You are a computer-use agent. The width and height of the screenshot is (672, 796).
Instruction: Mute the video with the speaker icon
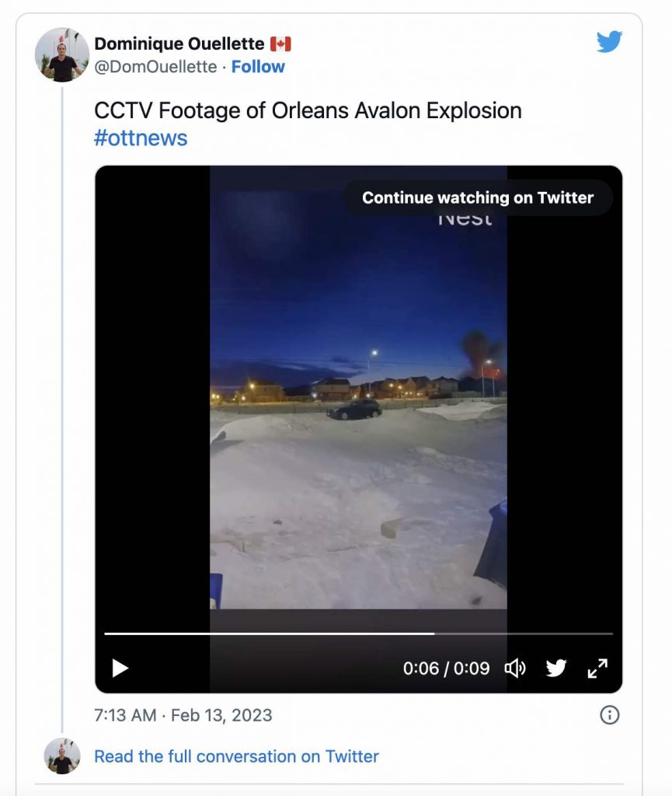(515, 668)
